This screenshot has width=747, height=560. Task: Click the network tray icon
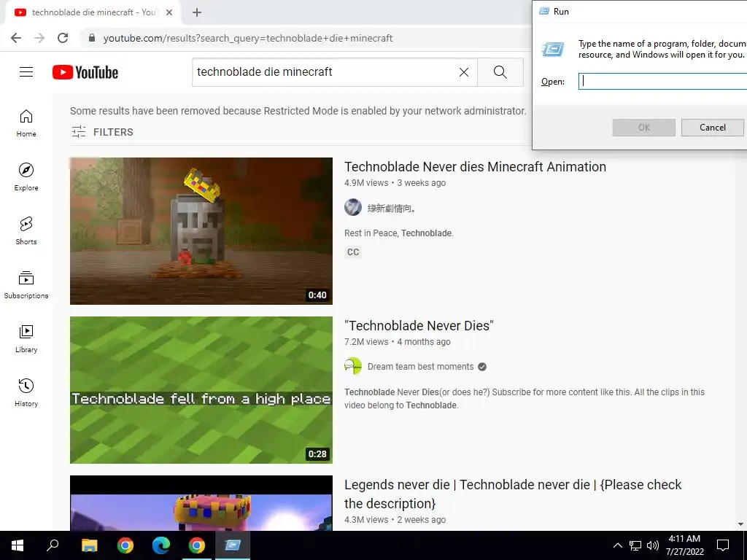(635, 545)
